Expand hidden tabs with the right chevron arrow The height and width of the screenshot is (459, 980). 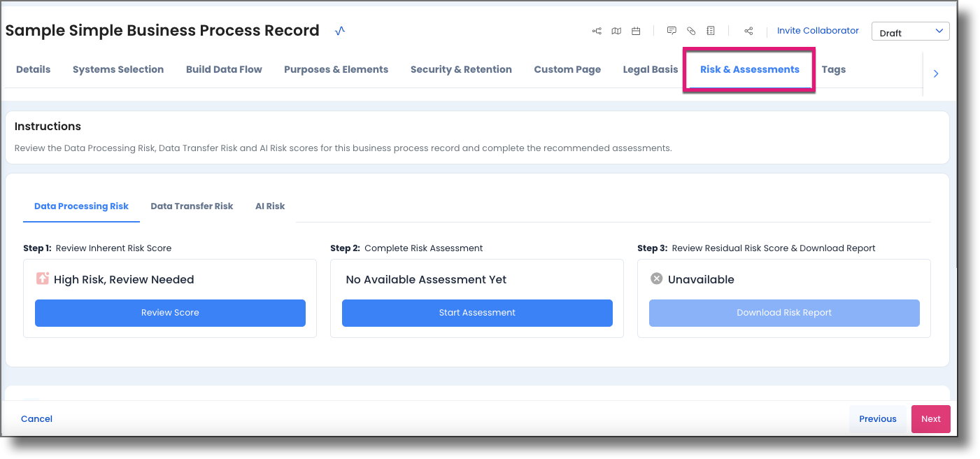tap(936, 73)
